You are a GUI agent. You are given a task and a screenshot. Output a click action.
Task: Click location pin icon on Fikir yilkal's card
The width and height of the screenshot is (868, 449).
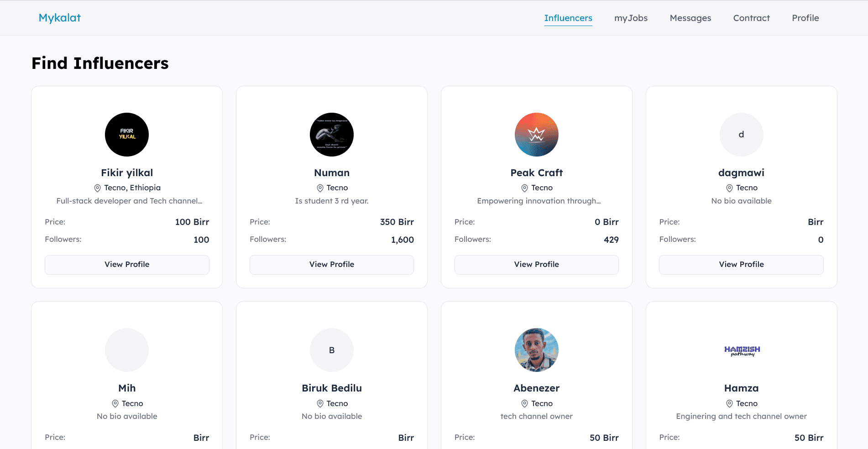(97, 188)
